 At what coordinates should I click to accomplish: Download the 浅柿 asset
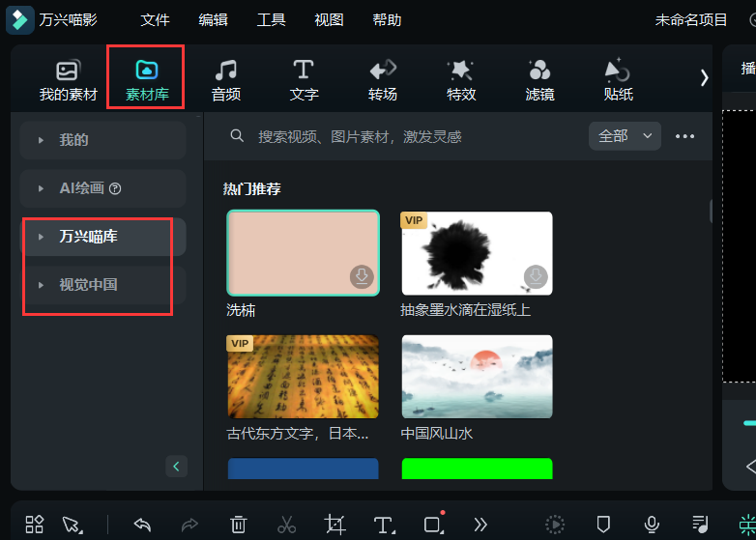click(362, 276)
